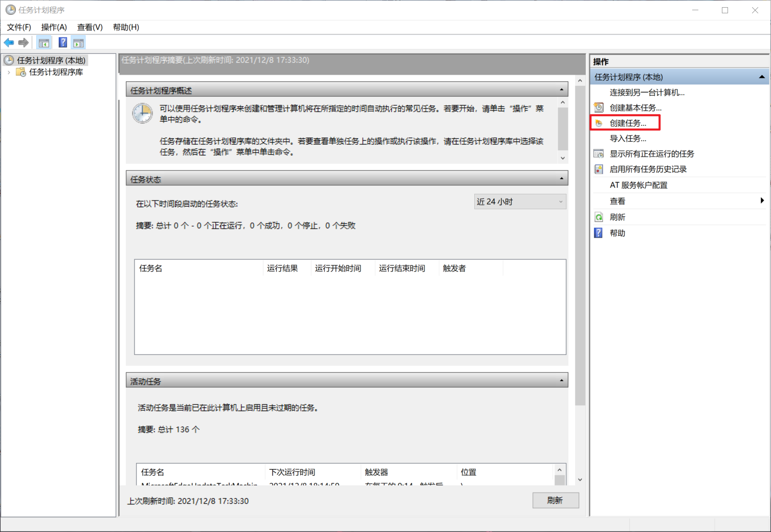Click the Back arrow toolbar icon
771x532 pixels.
pyautogui.click(x=9, y=42)
